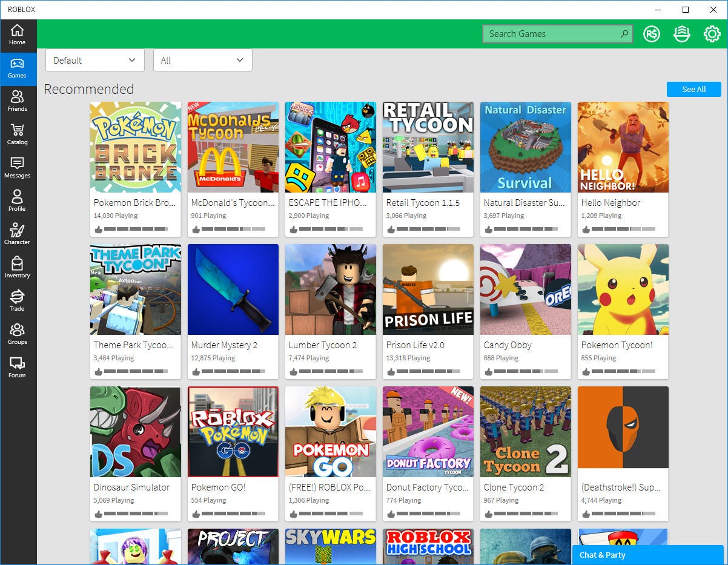This screenshot has width=728, height=565.
Task: Click rating bar under Theme Park Tycoon
Action: (136, 372)
